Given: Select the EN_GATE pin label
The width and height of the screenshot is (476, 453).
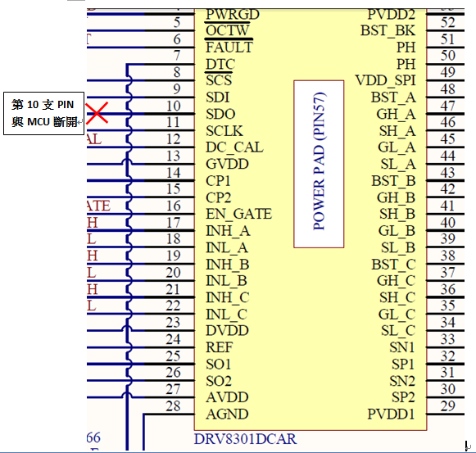Looking at the screenshot, I should click(239, 214).
